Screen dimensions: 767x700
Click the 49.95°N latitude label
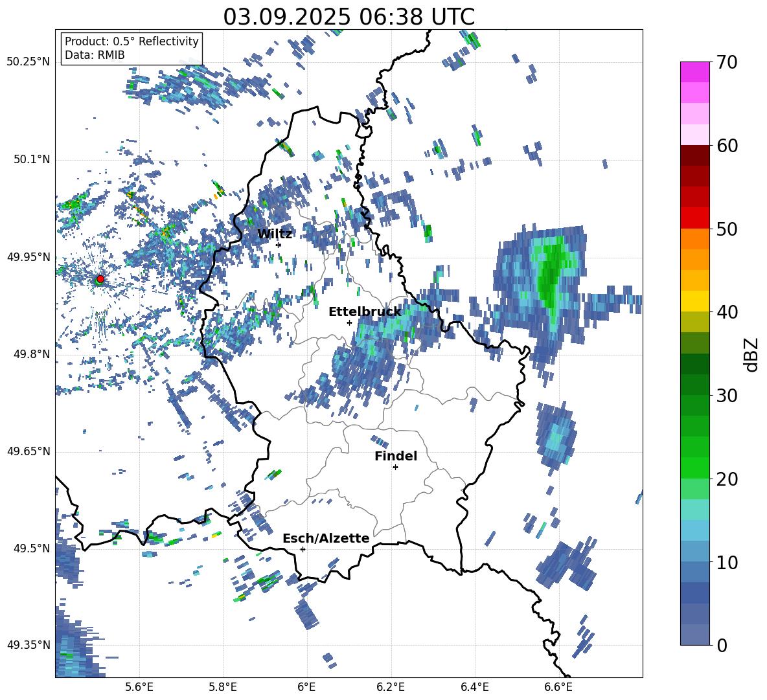click(29, 257)
